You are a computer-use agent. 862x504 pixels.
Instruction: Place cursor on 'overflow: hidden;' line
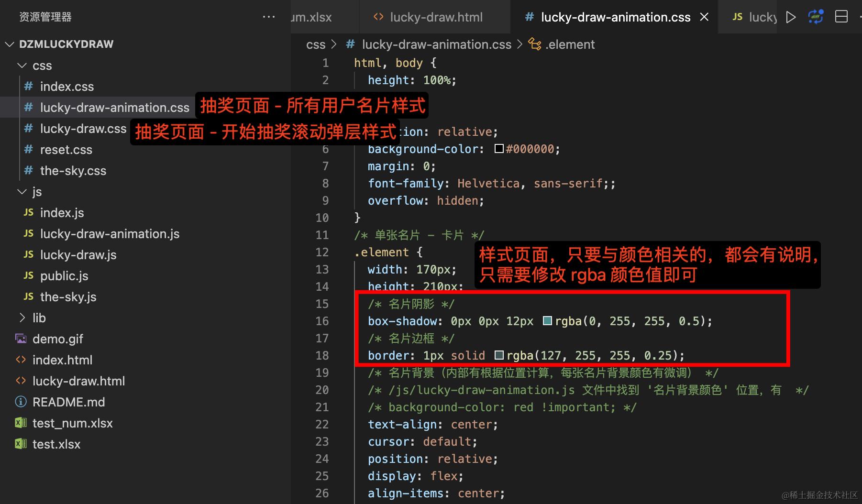[426, 200]
